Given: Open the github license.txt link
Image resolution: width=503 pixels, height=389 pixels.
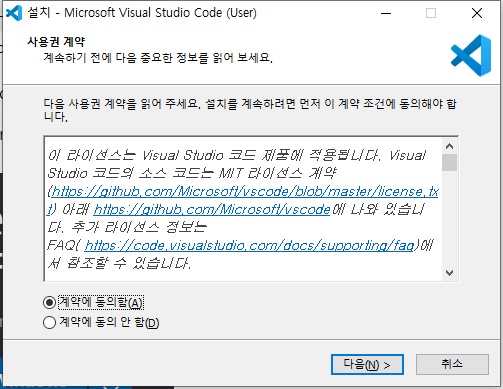Looking at the screenshot, I should pos(245,192).
